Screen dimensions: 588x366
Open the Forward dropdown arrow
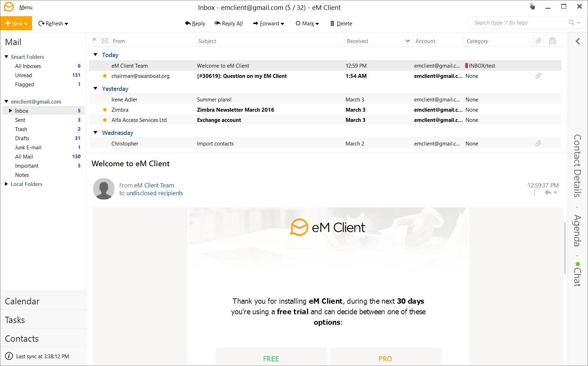point(282,24)
